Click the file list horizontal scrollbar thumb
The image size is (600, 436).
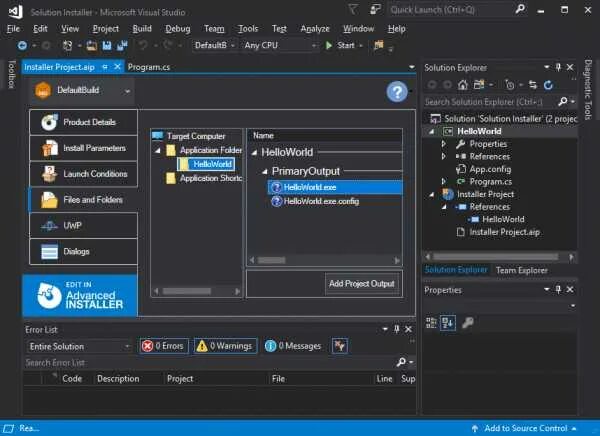pyautogui.click(x=272, y=260)
